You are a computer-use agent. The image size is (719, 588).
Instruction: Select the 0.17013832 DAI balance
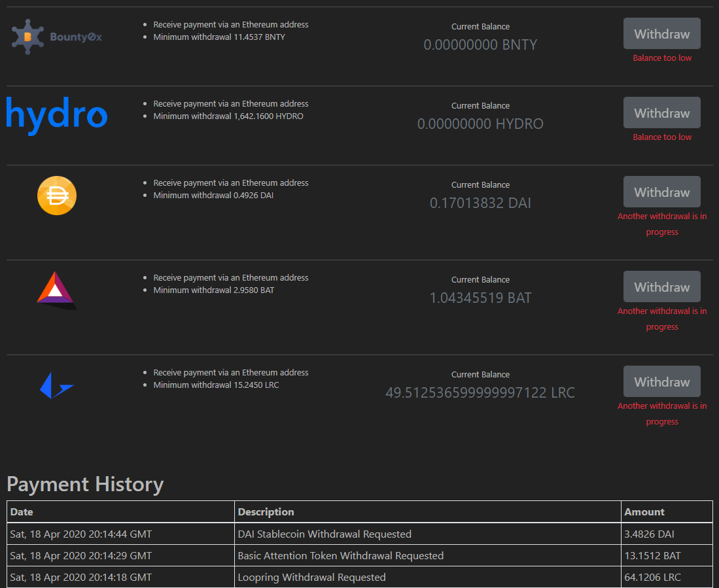point(480,203)
